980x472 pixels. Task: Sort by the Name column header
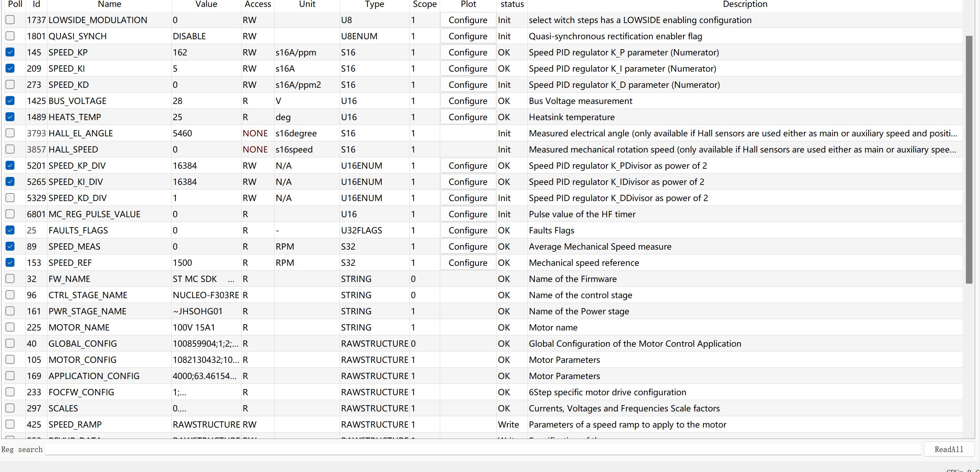click(109, 4)
